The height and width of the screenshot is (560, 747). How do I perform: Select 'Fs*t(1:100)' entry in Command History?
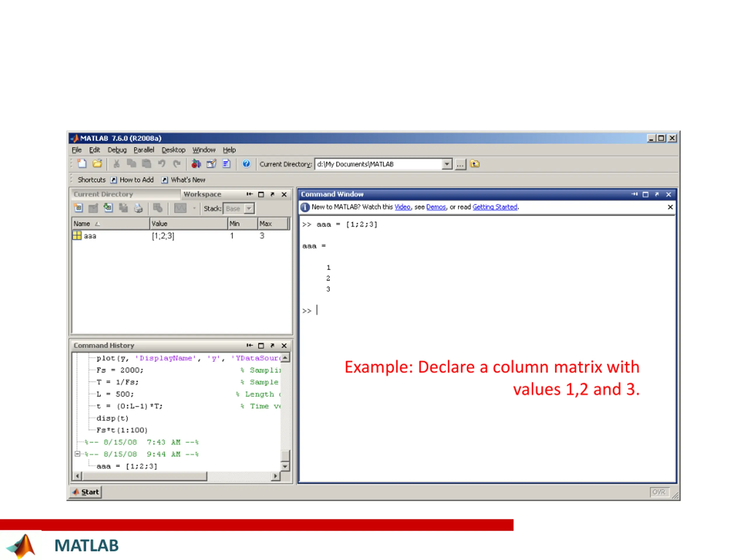click(x=122, y=430)
